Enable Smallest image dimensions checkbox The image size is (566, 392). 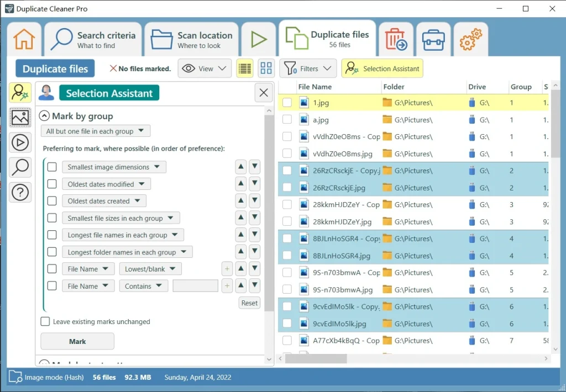[x=52, y=167]
